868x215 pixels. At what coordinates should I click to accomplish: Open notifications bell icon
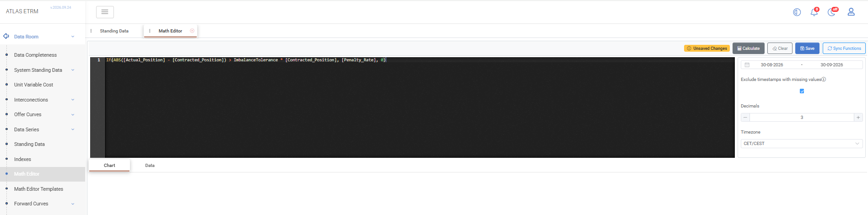pyautogui.click(x=814, y=12)
